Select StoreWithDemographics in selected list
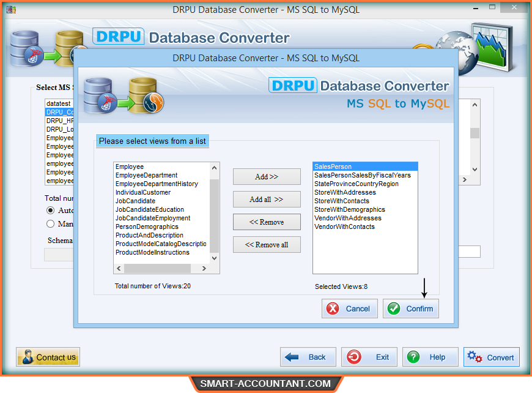 click(365, 209)
